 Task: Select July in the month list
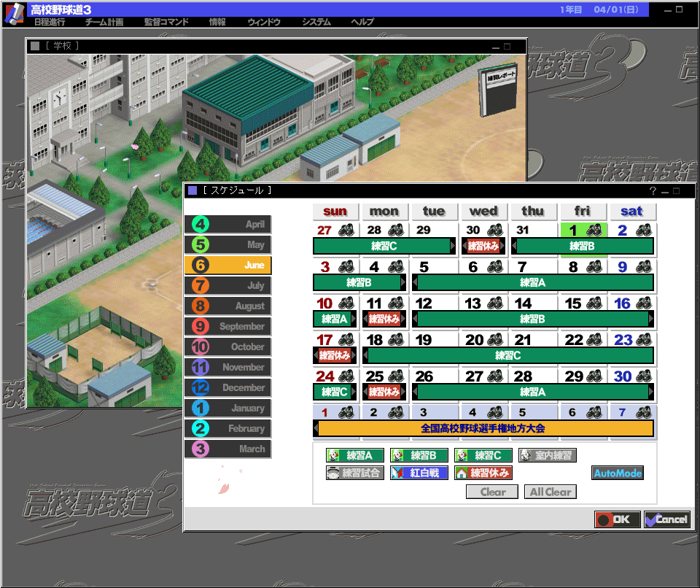point(227,286)
